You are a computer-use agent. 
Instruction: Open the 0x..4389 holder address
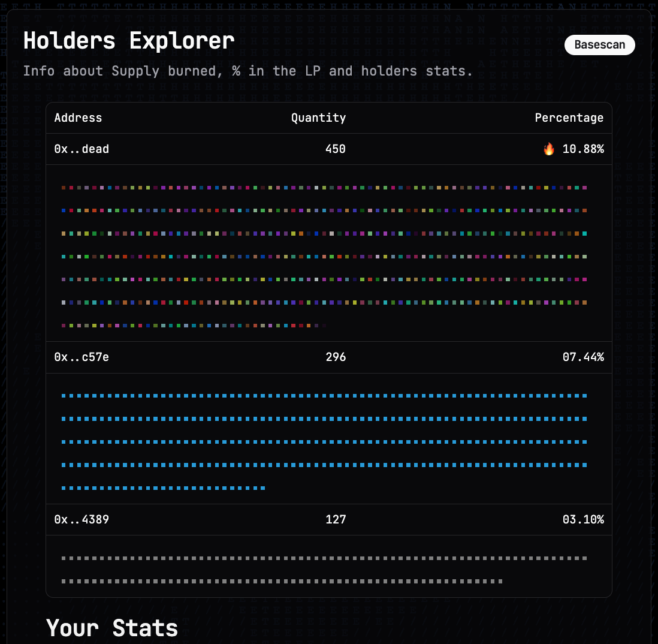tap(82, 519)
